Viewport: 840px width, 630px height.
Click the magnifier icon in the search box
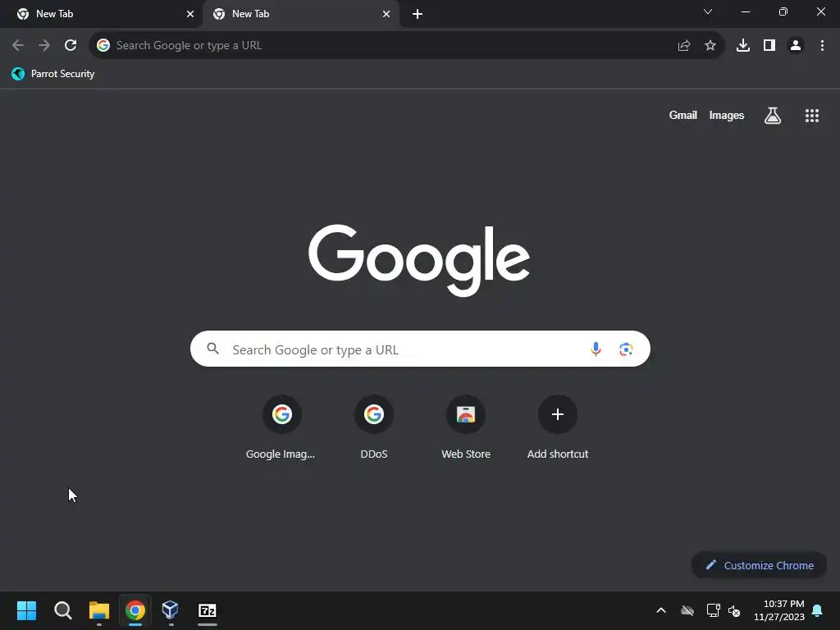click(212, 349)
